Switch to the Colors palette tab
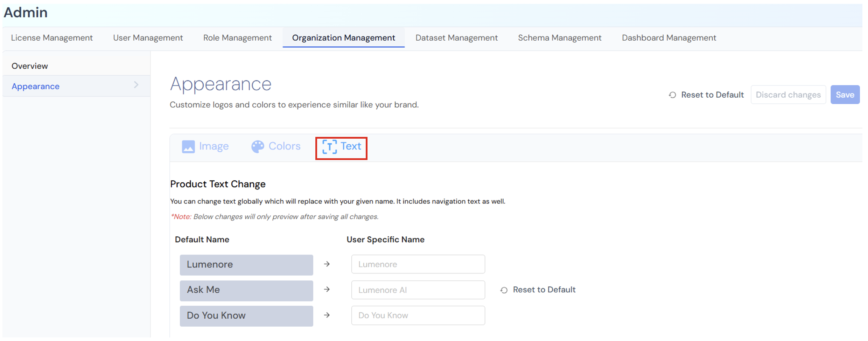 click(x=276, y=146)
